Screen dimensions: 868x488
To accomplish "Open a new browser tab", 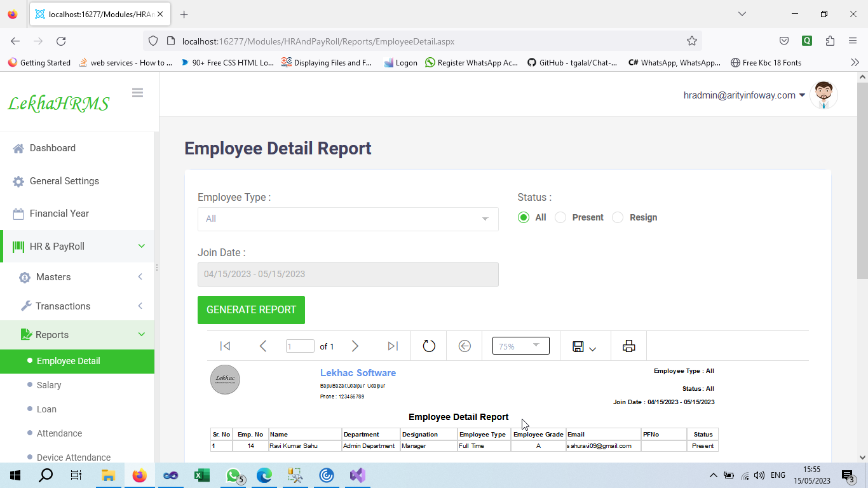I will click(x=184, y=14).
